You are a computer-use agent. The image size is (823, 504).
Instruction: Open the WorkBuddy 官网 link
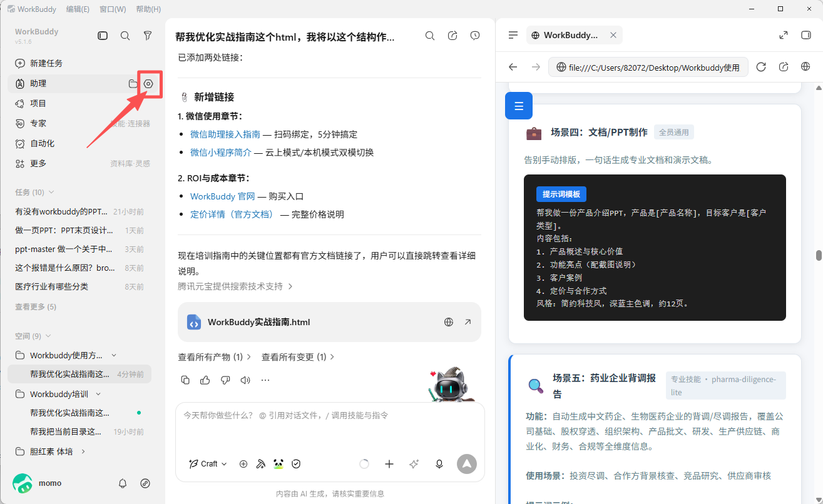tap(223, 196)
